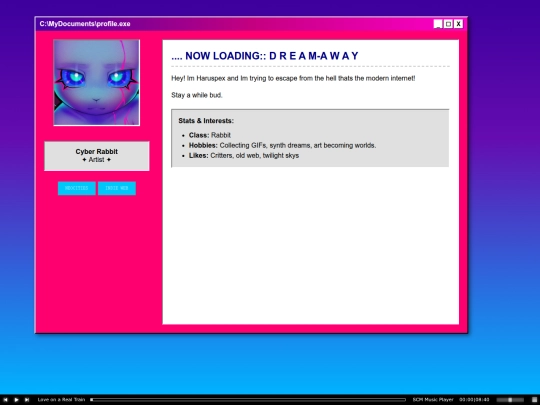Click the music player seek progress bar
540x405 pixels.
[x=248, y=399]
